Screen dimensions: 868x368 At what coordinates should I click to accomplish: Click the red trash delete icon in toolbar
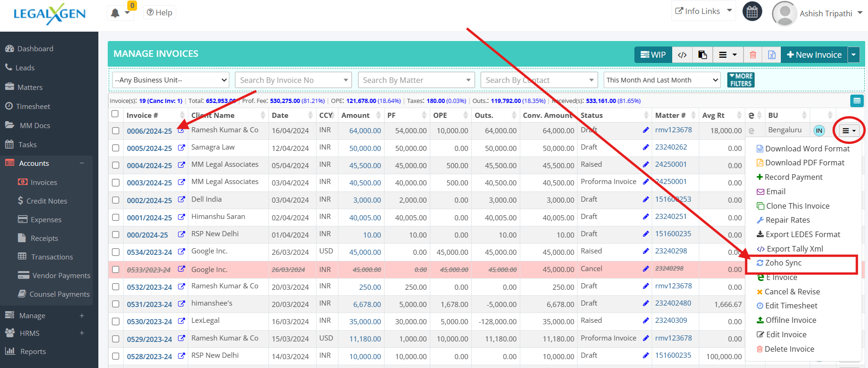[752, 55]
